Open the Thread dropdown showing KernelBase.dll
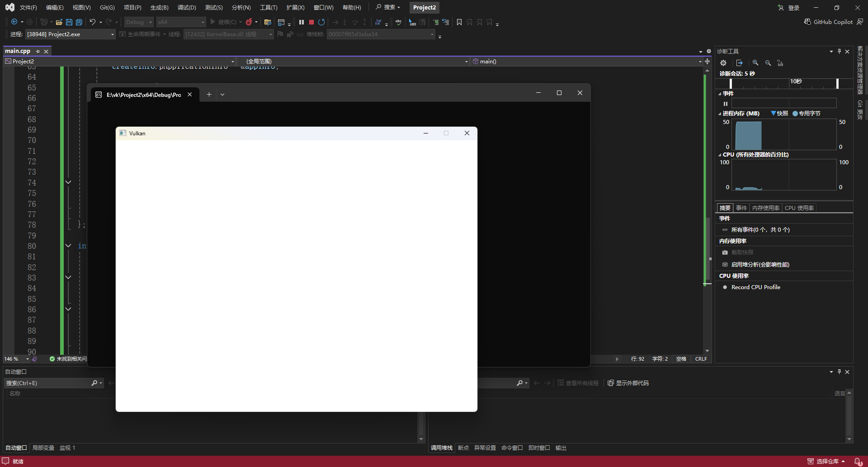The height and width of the screenshot is (467, 868). click(229, 34)
